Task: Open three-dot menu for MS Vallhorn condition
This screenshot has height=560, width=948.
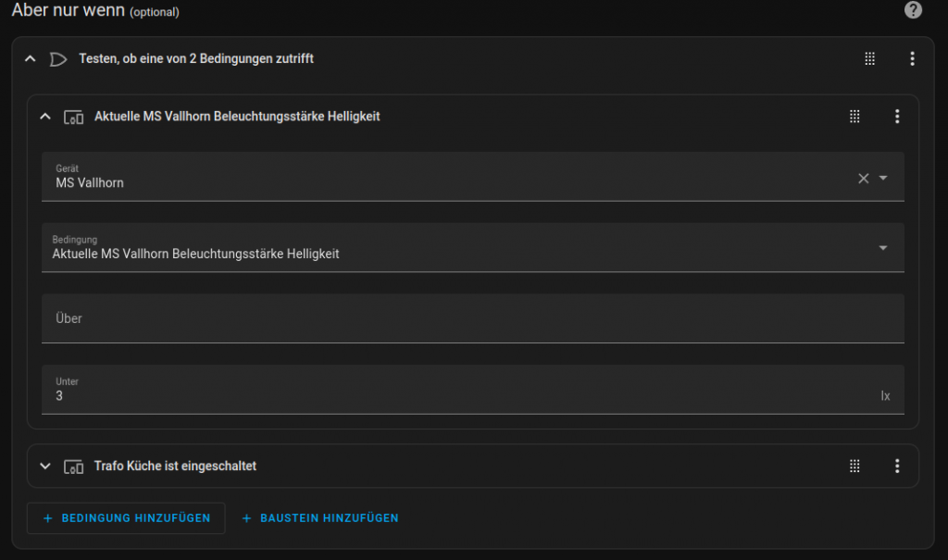Action: click(x=896, y=117)
